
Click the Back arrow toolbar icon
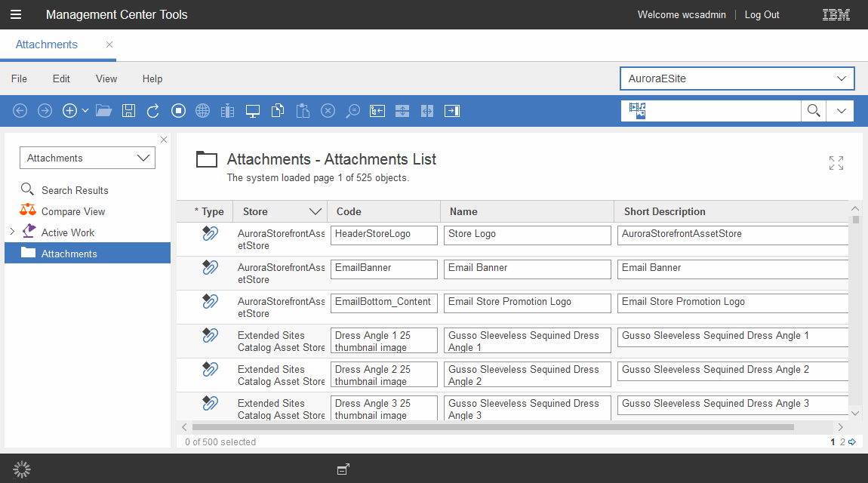click(x=20, y=111)
